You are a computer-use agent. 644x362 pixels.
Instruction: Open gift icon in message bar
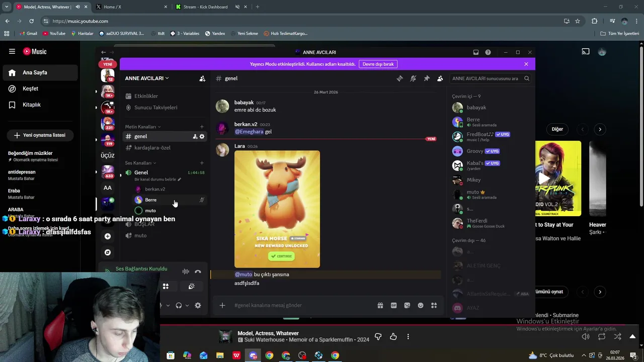click(x=380, y=305)
